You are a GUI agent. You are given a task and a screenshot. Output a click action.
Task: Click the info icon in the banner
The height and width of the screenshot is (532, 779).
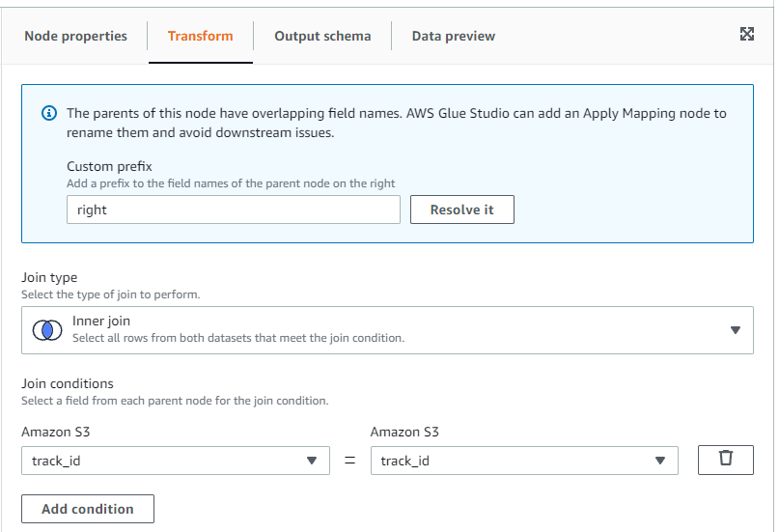tap(49, 114)
